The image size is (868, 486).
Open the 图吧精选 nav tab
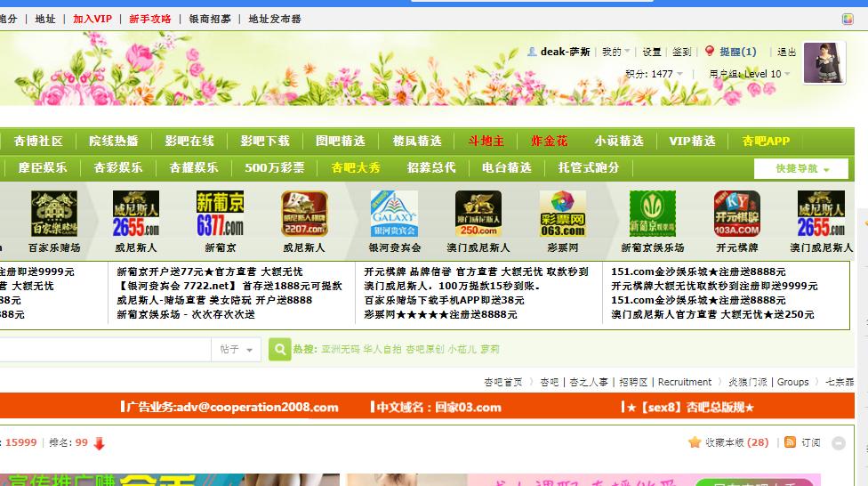pos(341,141)
